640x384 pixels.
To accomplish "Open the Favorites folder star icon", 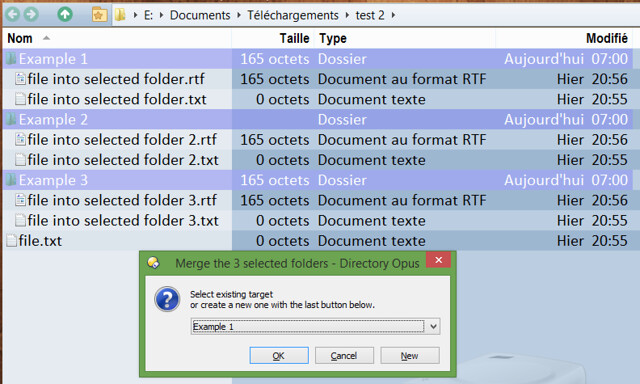I will (x=99, y=15).
